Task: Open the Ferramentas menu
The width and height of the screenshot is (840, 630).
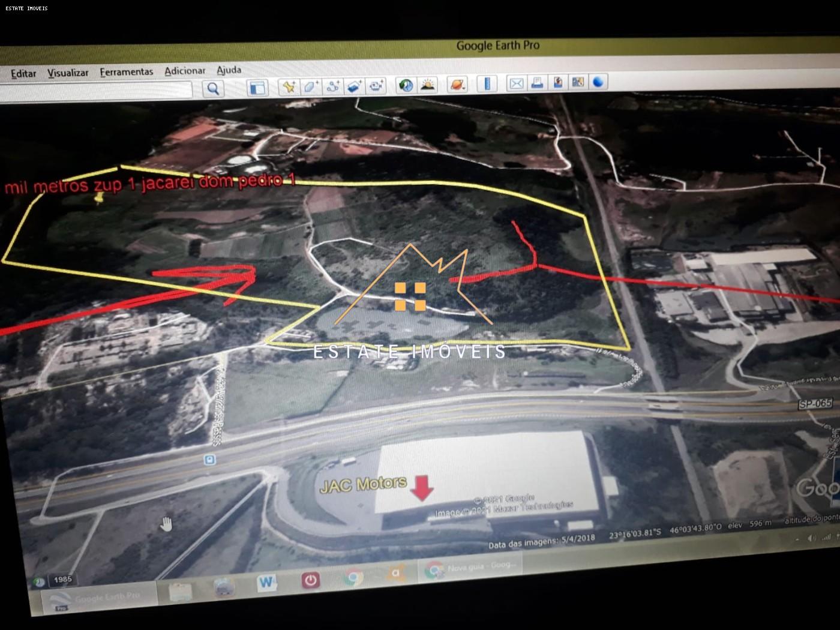Action: coord(126,72)
